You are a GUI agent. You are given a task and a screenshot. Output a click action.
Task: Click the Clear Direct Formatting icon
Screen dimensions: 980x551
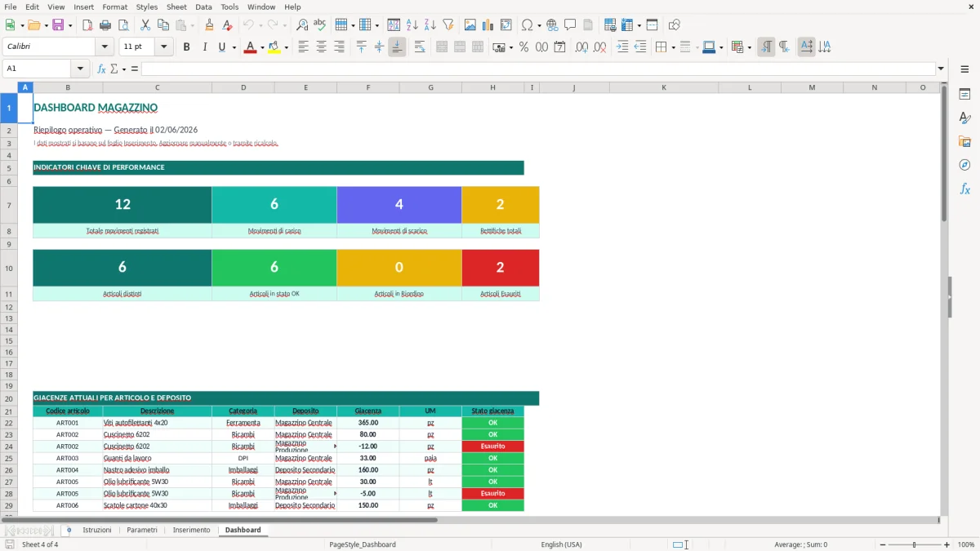click(x=228, y=25)
